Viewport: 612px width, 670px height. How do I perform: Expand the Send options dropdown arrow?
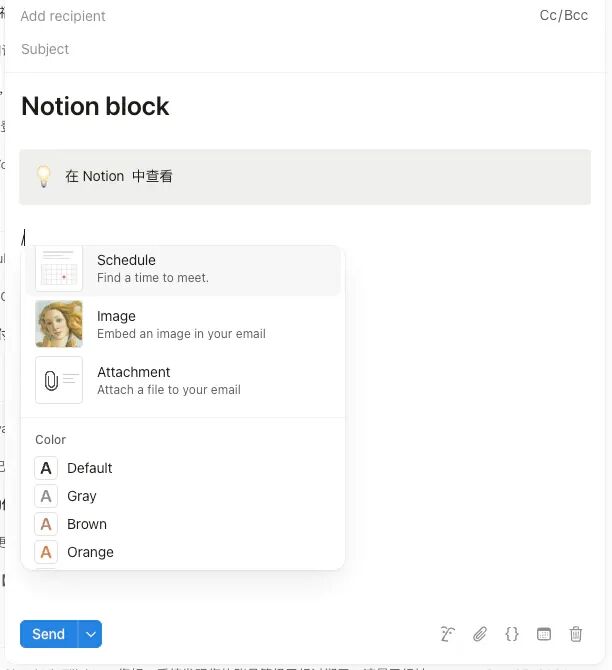pos(90,634)
